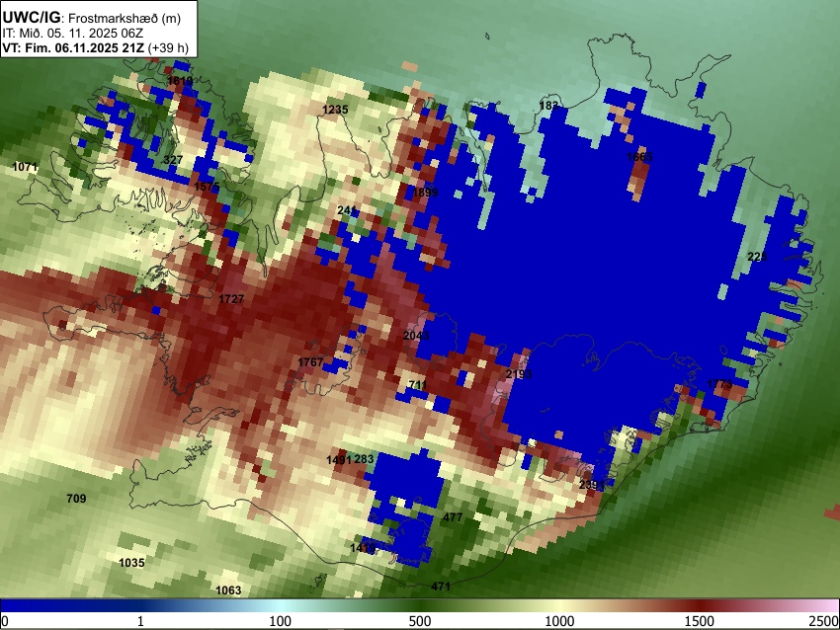Click the colorbar tick label 1000
Screen dimensions: 840x630
[559, 621]
